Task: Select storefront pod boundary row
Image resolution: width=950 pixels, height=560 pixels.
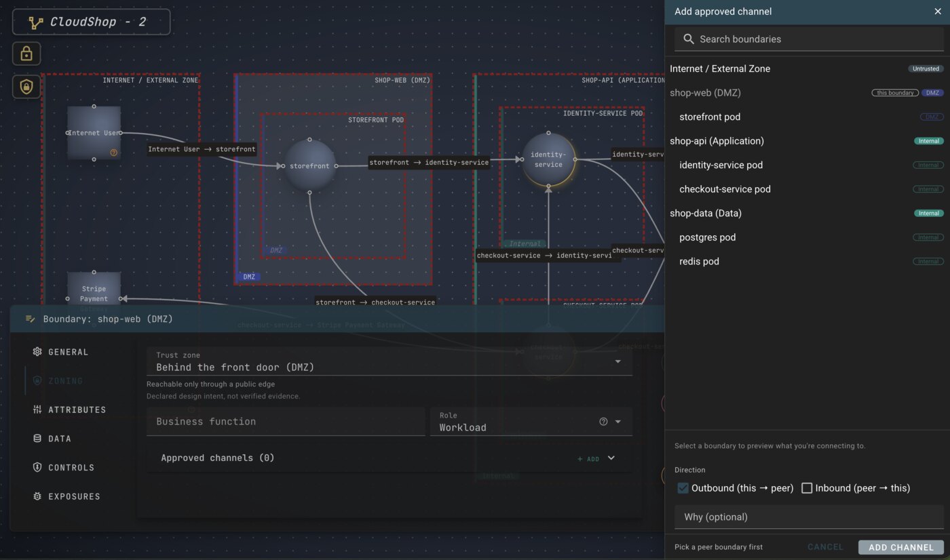Action: tap(807, 117)
